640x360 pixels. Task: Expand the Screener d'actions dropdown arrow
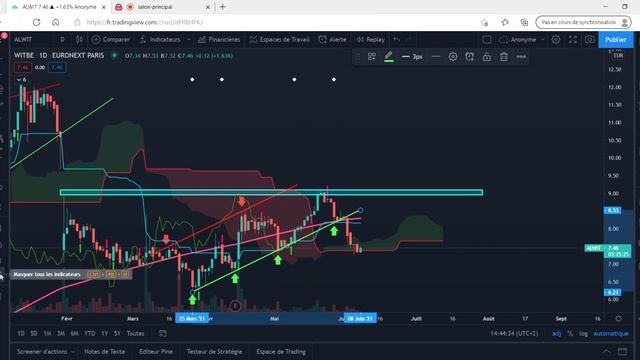73,351
